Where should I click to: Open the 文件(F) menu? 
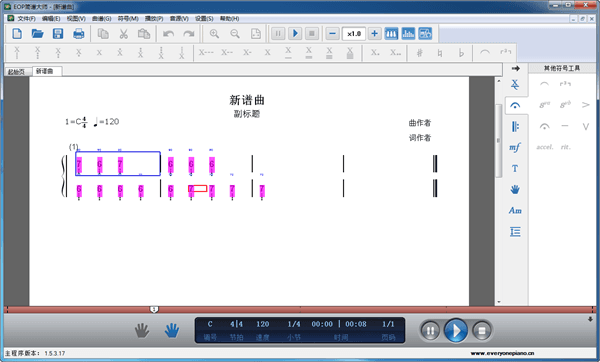26,18
